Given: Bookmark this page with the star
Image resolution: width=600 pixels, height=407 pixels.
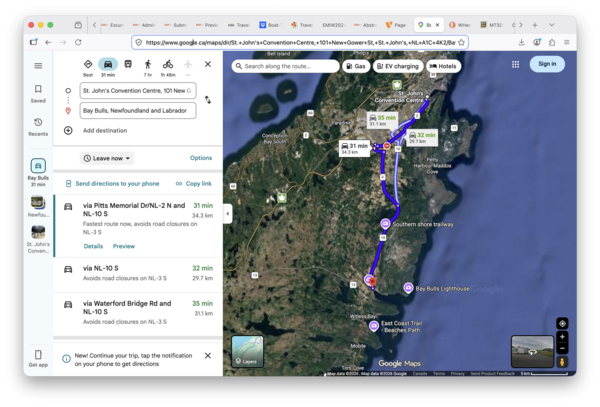Looking at the screenshot, I should (x=461, y=42).
